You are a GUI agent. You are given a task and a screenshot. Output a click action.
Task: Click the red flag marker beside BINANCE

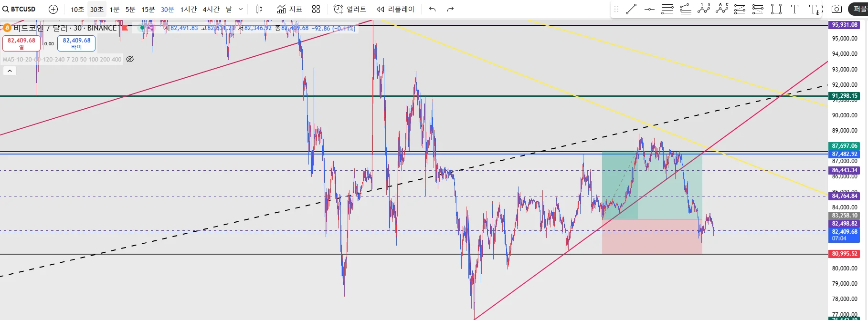click(x=125, y=28)
